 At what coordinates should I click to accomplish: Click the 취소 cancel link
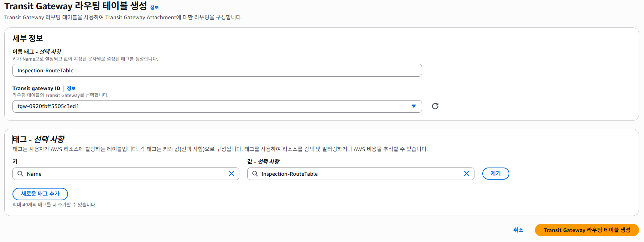[x=518, y=230]
